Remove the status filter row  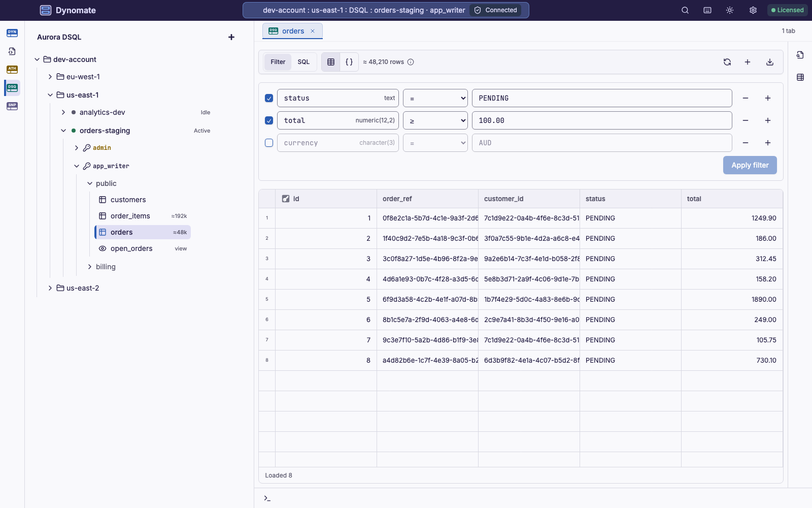pyautogui.click(x=746, y=98)
